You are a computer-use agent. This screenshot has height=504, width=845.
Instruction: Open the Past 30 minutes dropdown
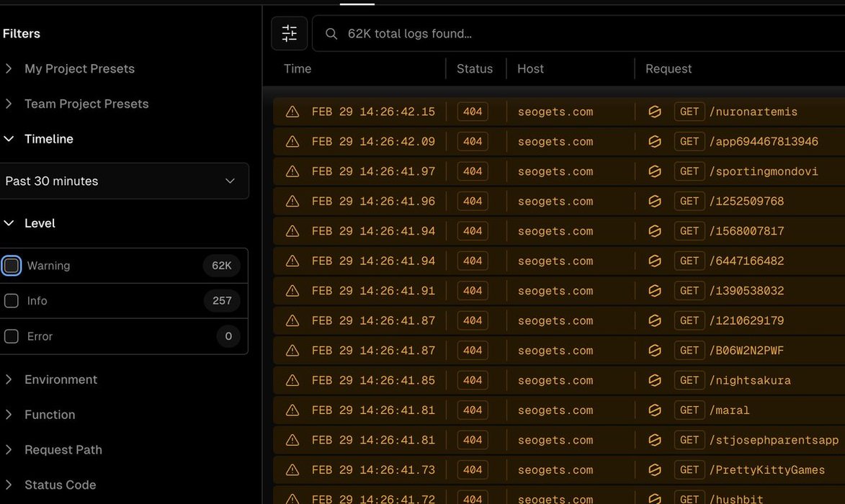pyautogui.click(x=124, y=181)
